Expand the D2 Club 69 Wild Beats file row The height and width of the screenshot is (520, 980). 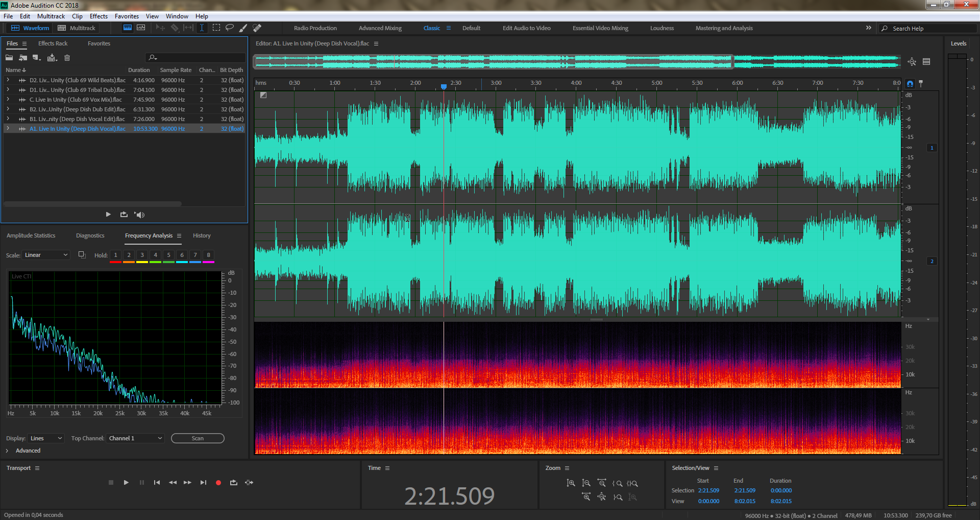(x=8, y=80)
